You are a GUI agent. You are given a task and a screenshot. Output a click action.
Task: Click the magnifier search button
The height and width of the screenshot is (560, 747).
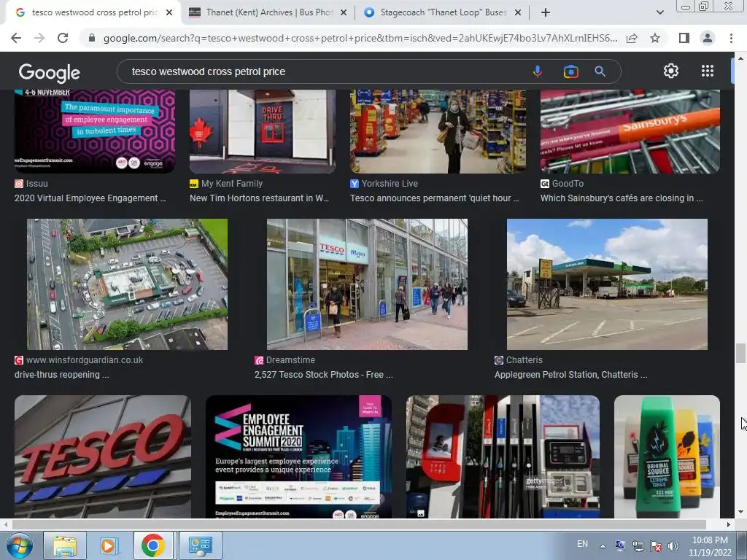pos(600,71)
